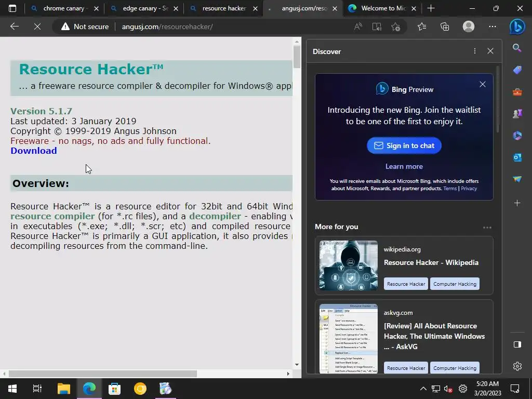Open a new tab

[431, 8]
